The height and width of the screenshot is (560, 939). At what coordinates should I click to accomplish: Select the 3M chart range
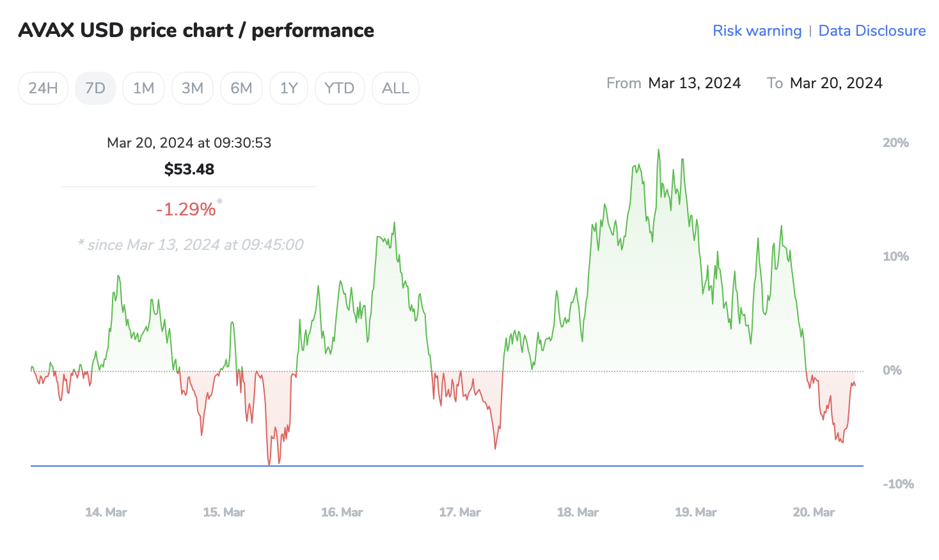(192, 88)
